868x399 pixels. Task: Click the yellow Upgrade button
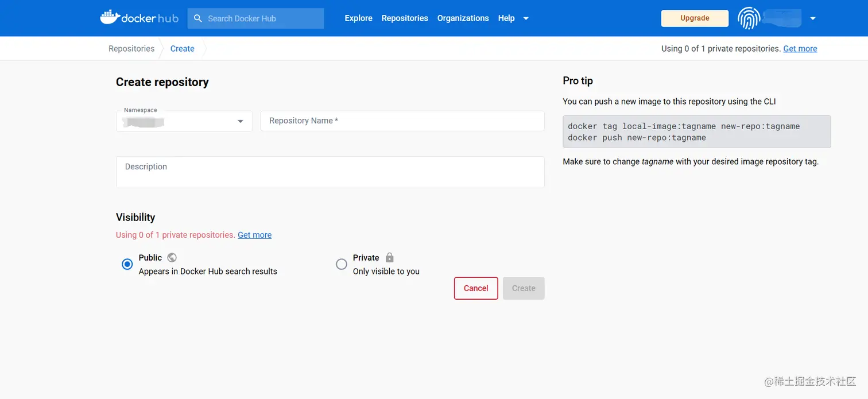click(x=695, y=18)
